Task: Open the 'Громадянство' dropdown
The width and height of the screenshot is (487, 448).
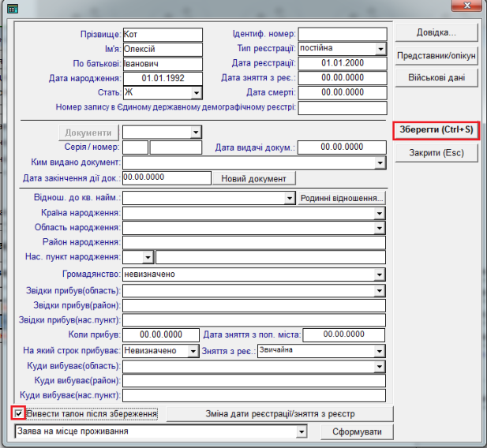Action: click(380, 274)
